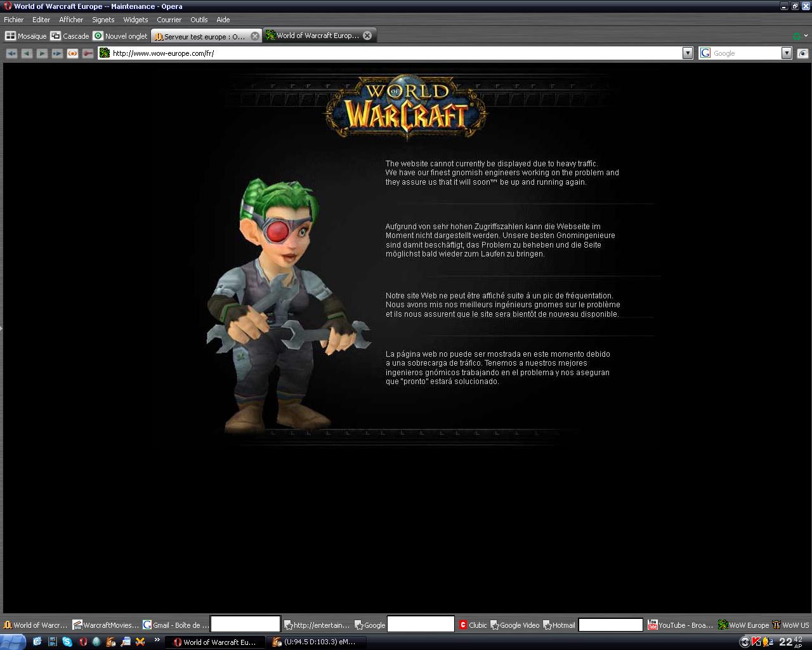Click the World of Warcraft logo
The width and height of the screenshot is (812, 650).
(406, 108)
